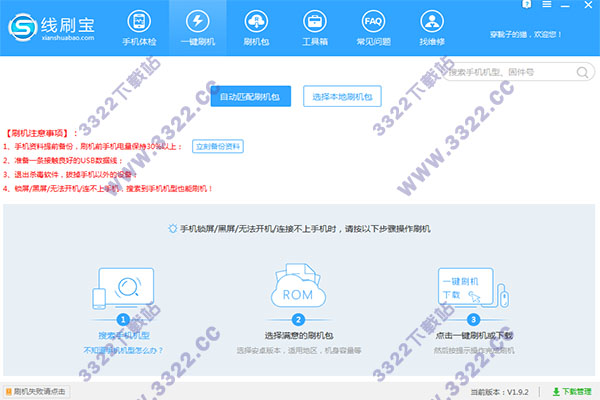Click the orange icon beside 刷机失败请点击
Screen dimensions: 600x400
coord(8,392)
